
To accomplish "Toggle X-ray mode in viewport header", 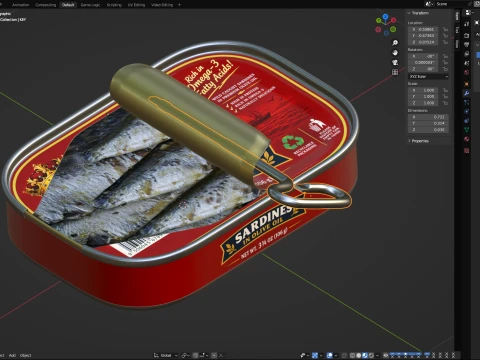I will pos(345,355).
